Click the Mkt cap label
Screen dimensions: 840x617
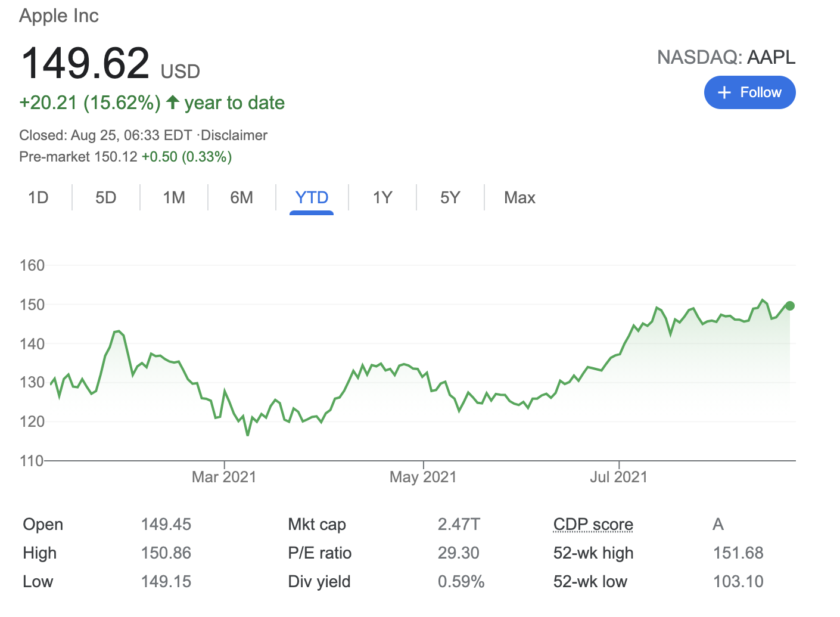tap(317, 525)
